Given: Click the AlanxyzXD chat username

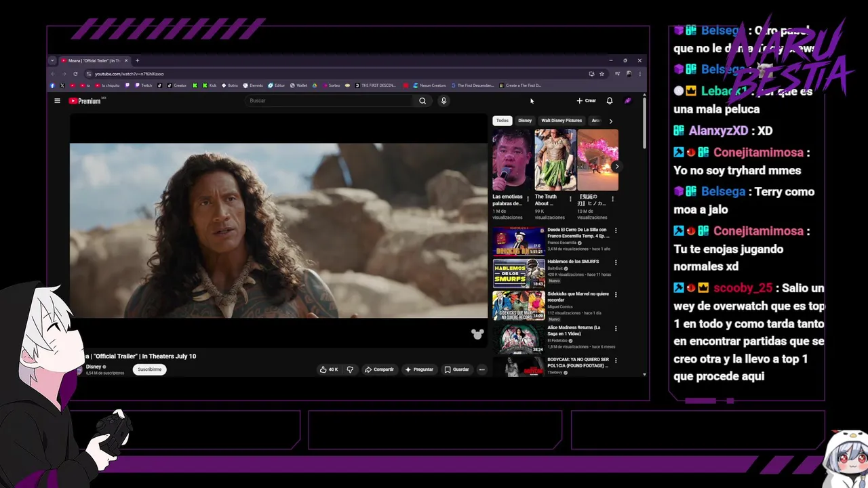Looking at the screenshot, I should (718, 131).
